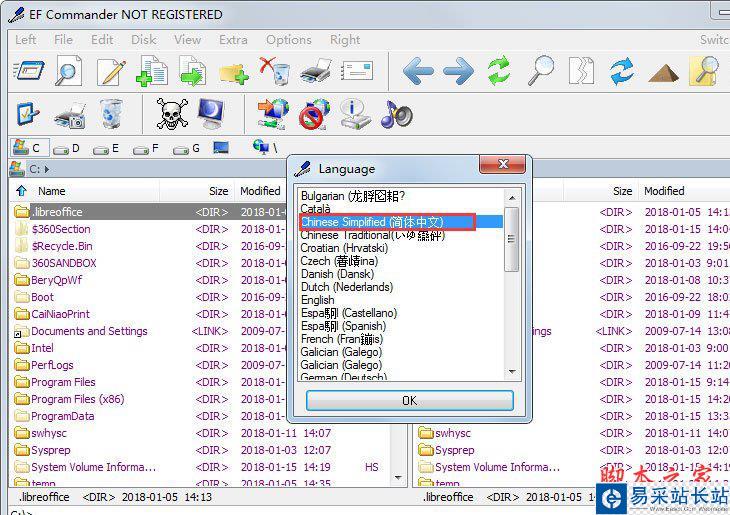Click the view/quick view toolbar icon
Screen dimensions: 730x515
point(29,71)
